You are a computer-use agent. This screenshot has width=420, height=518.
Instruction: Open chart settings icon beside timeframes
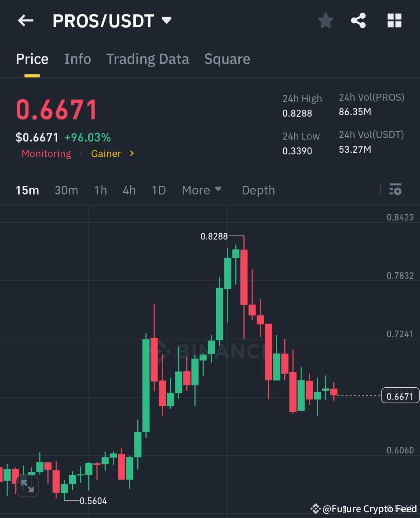pyautogui.click(x=396, y=190)
